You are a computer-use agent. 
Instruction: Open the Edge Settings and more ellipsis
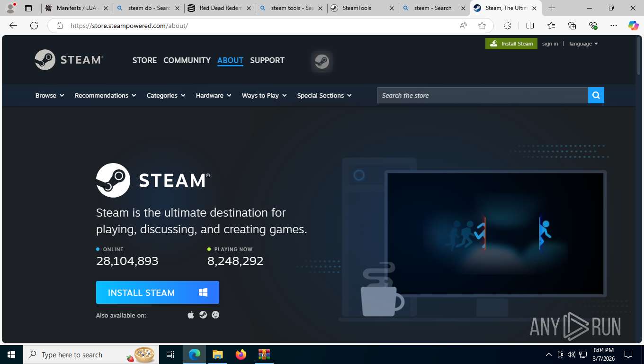[x=614, y=26]
